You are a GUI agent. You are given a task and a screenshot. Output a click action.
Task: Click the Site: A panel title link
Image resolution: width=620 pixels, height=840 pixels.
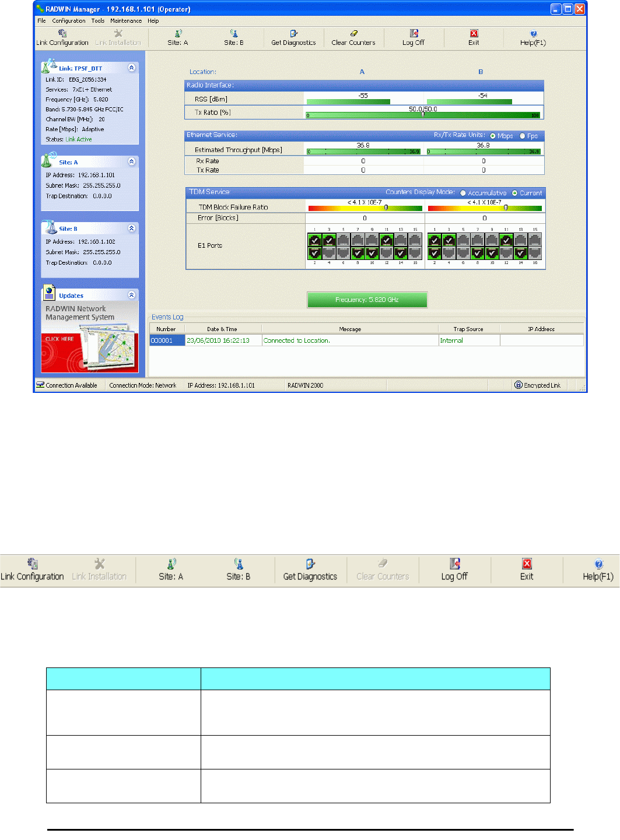click(x=68, y=162)
